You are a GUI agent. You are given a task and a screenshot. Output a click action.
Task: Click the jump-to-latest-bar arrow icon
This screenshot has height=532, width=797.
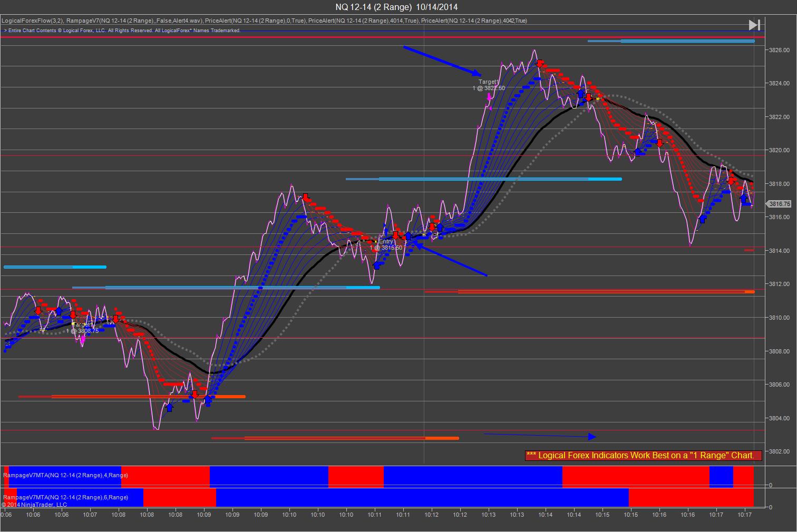(x=754, y=25)
